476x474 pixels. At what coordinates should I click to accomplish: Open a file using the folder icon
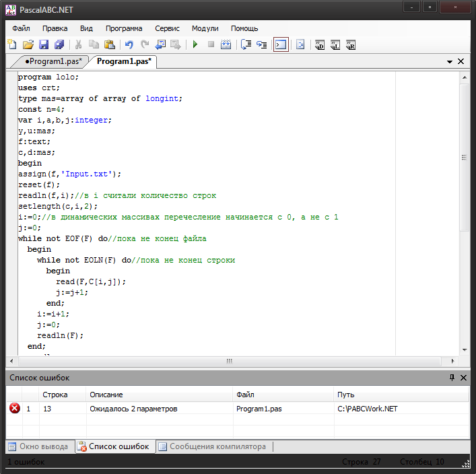point(28,45)
